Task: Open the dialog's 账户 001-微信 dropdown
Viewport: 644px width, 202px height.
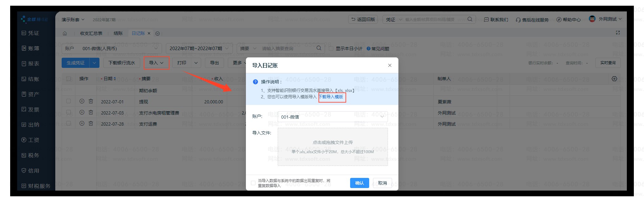Action: pos(333,117)
